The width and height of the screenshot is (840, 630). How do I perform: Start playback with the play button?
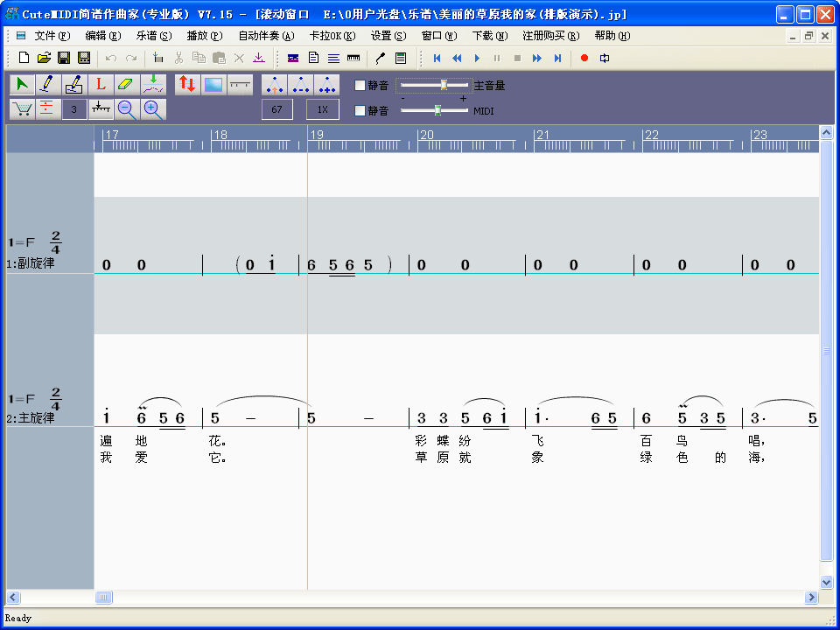[x=477, y=58]
